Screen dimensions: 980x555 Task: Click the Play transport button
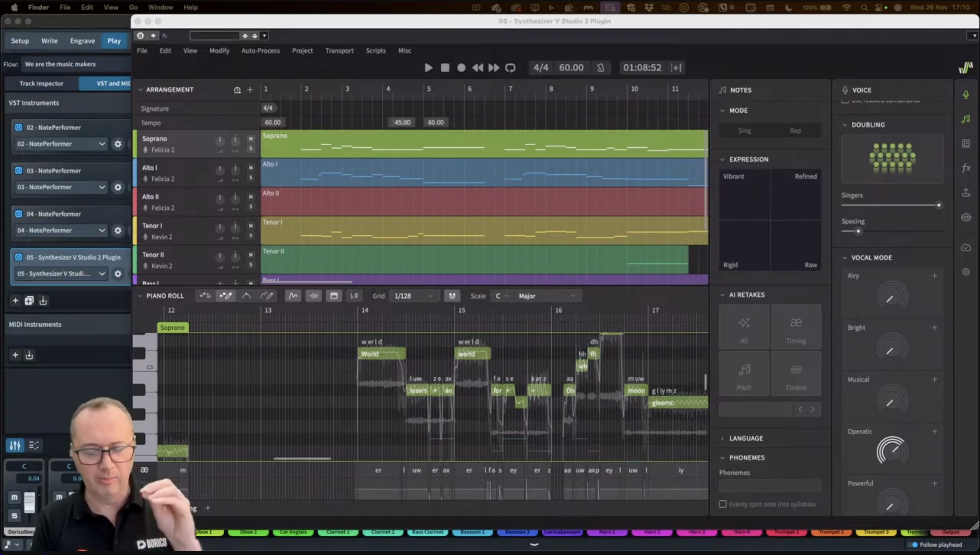tap(428, 68)
